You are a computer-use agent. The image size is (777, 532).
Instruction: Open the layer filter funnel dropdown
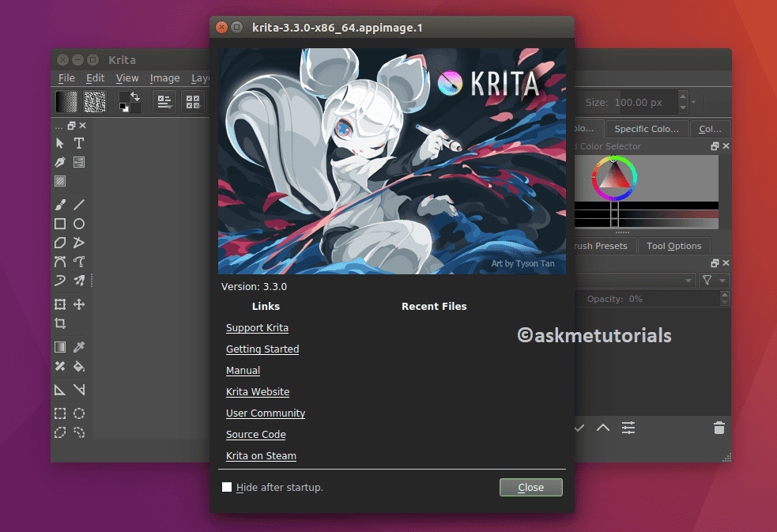click(x=714, y=281)
